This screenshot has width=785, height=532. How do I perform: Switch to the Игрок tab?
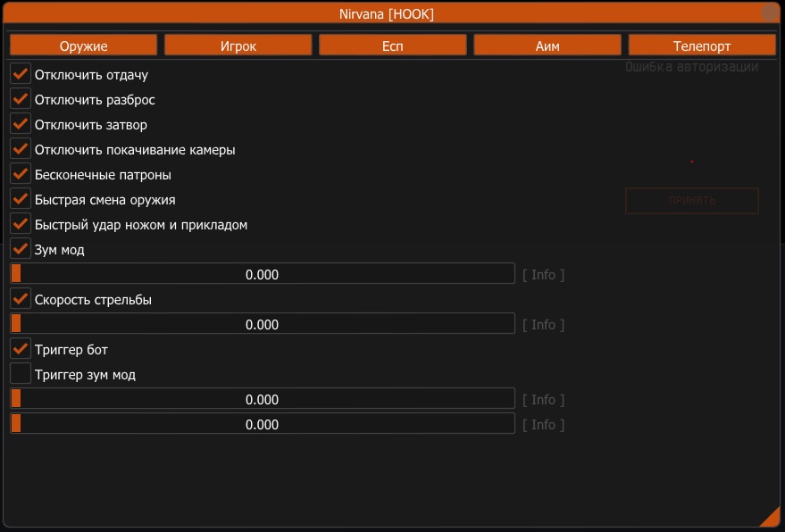click(238, 46)
